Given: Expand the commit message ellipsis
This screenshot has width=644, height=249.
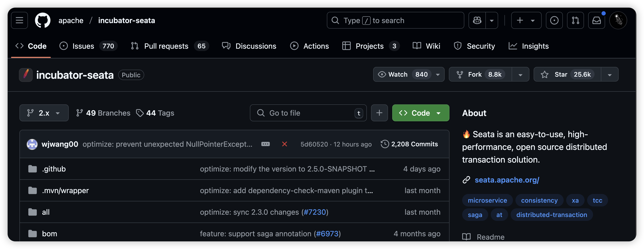Looking at the screenshot, I should click(265, 144).
